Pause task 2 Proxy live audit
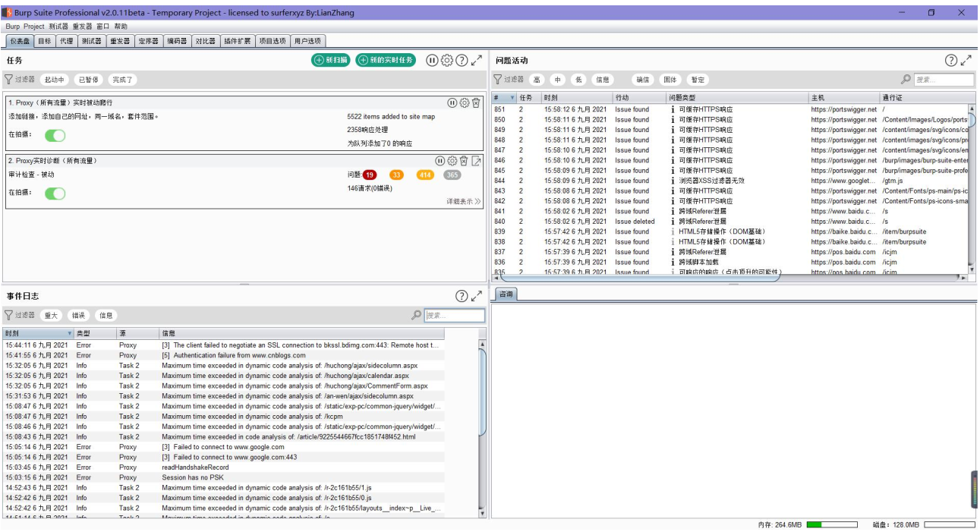The image size is (980, 532). [x=440, y=161]
